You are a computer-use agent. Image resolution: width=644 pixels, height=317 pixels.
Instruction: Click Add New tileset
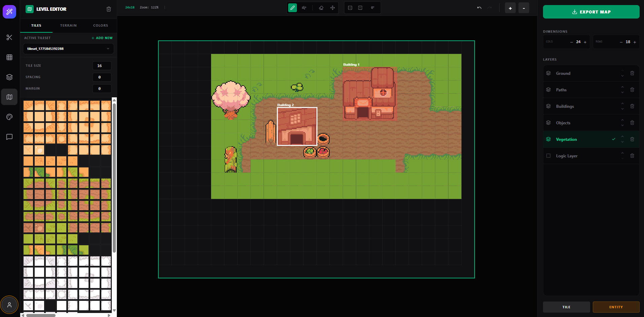point(102,38)
